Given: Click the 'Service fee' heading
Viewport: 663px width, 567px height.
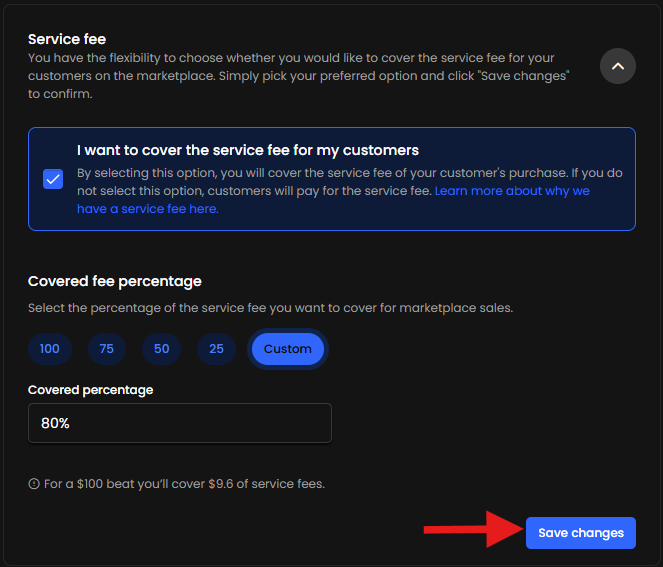Looking at the screenshot, I should pos(67,39).
